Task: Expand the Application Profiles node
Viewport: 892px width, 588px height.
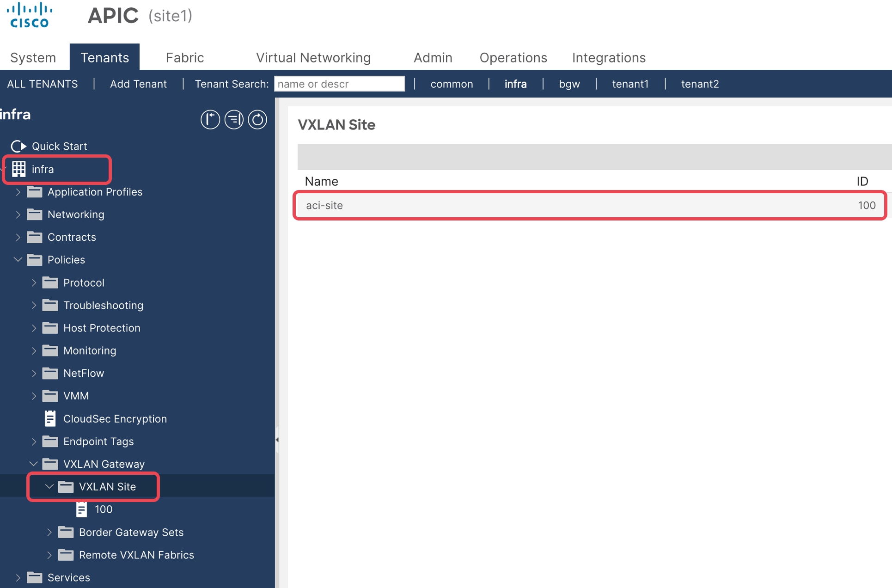Action: point(18,192)
